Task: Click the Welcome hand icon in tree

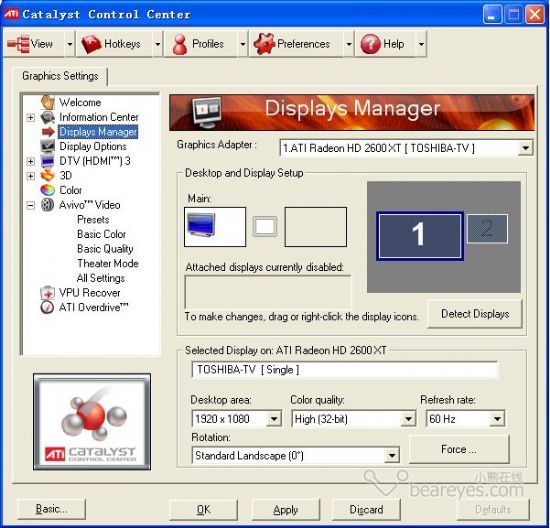Action: (x=47, y=102)
